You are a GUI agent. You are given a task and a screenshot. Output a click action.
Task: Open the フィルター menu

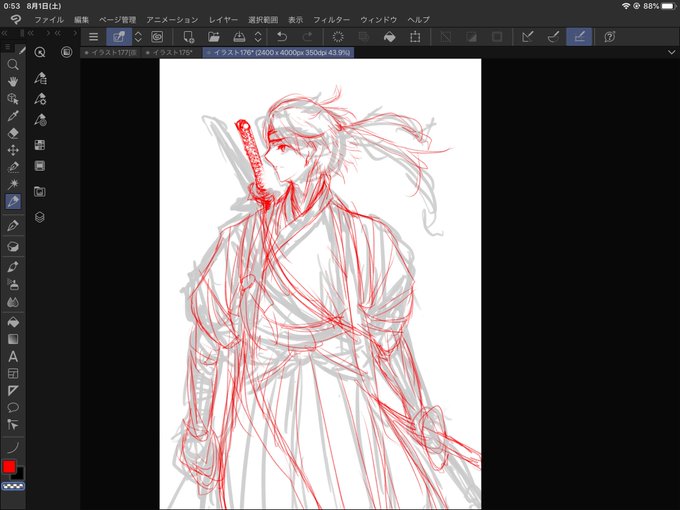(331, 20)
